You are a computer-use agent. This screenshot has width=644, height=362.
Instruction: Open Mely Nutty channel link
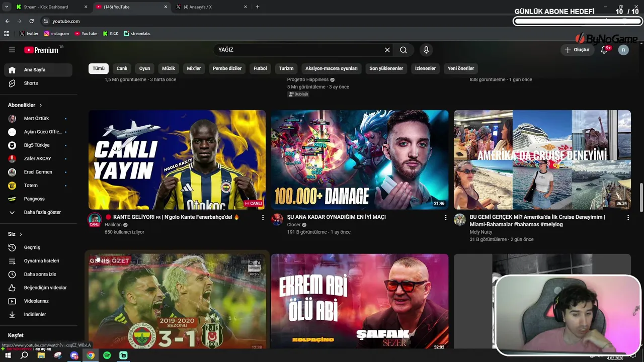click(481, 232)
